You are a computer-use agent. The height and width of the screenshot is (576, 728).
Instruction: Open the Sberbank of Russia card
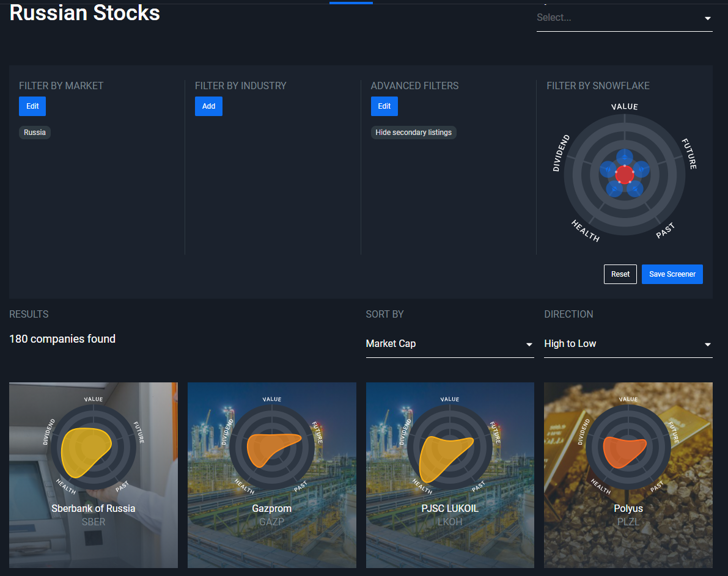(x=94, y=475)
